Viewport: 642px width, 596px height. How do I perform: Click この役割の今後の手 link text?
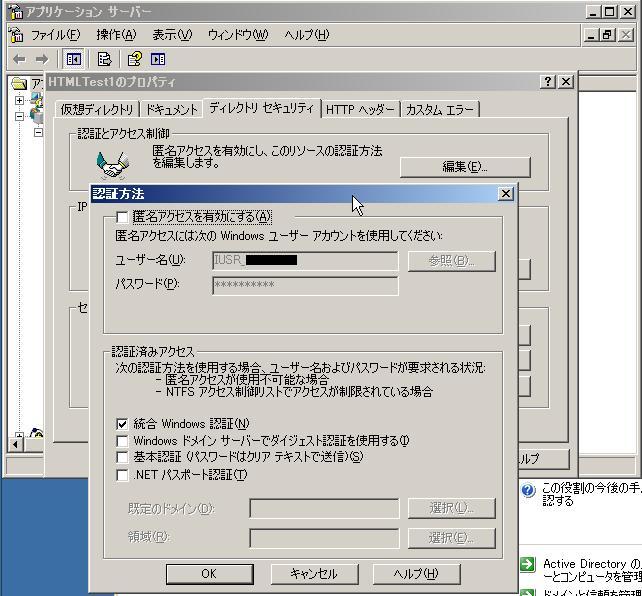tap(592, 494)
